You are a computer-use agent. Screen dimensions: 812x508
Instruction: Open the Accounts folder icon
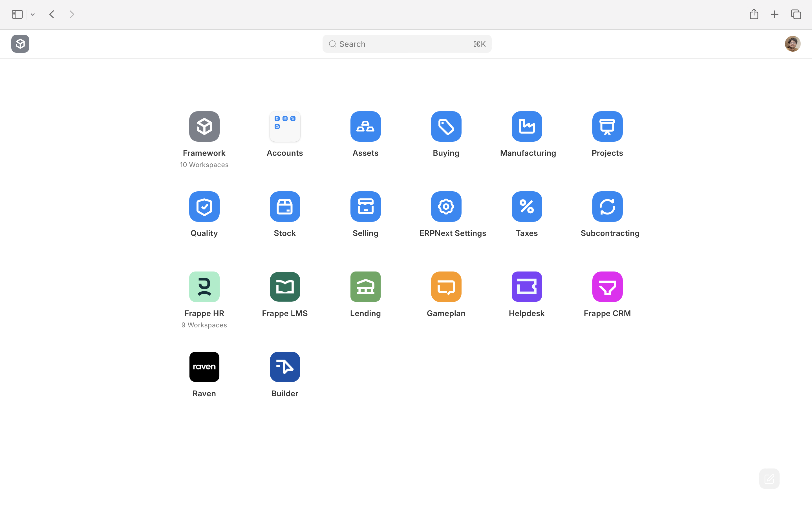click(285, 126)
